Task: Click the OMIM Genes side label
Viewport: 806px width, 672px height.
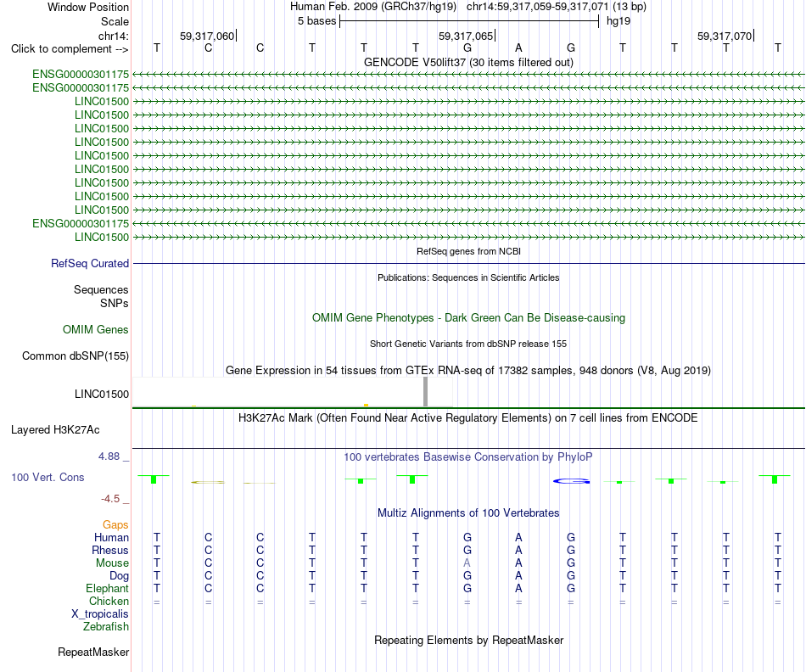Action: (x=96, y=329)
